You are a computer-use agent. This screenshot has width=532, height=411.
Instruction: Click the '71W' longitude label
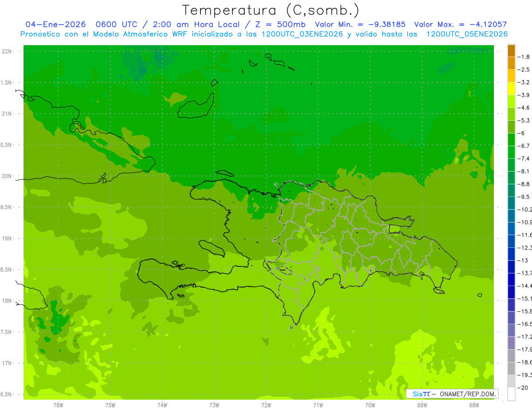pos(317,405)
